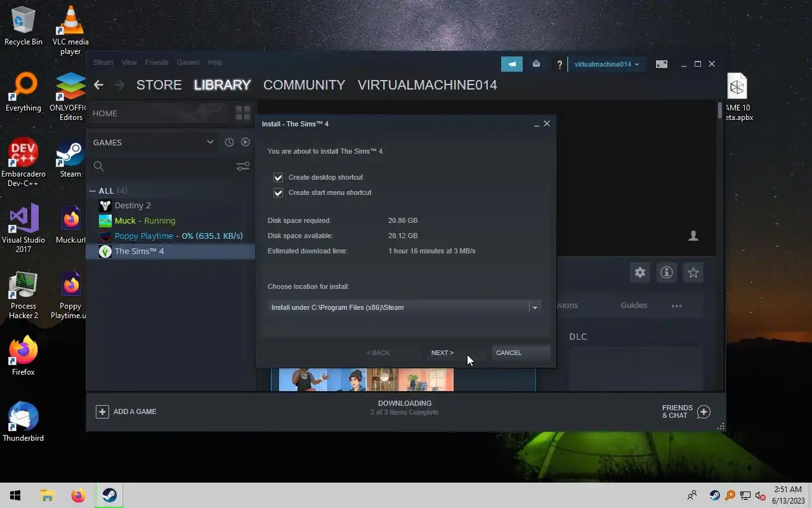Open Steam announcements megaphone icon
The height and width of the screenshot is (508, 812).
coord(512,64)
